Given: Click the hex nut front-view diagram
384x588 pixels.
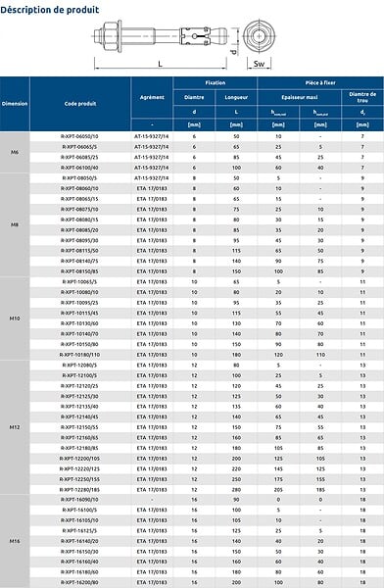Looking at the screenshot, I should coord(259,36).
